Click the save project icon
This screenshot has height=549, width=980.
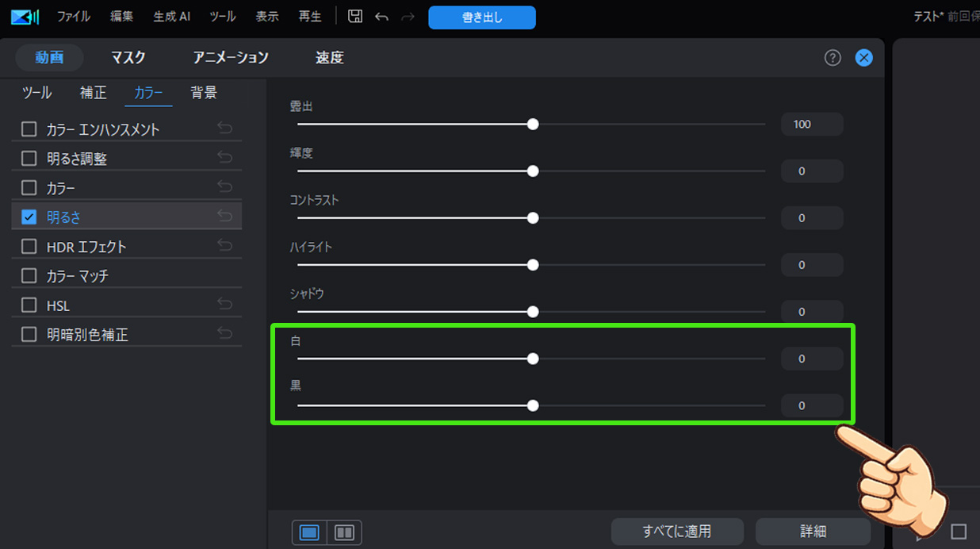pos(354,16)
